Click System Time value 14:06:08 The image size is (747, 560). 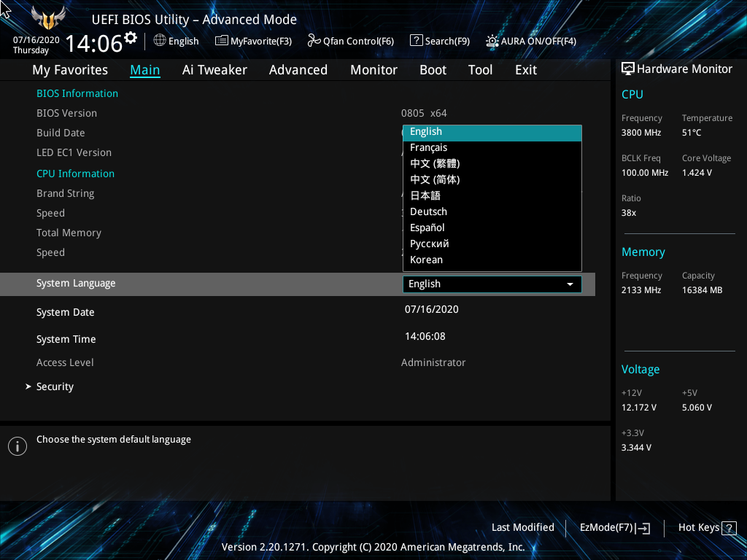pos(425,336)
